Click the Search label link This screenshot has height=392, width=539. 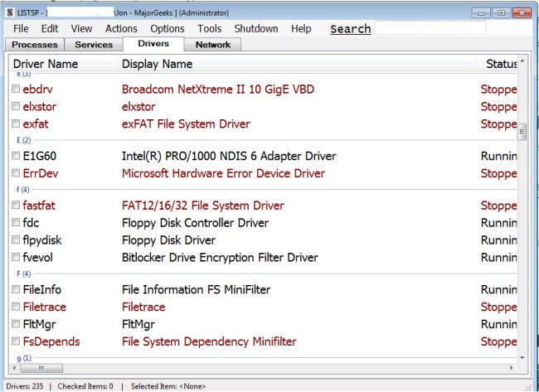tap(351, 29)
